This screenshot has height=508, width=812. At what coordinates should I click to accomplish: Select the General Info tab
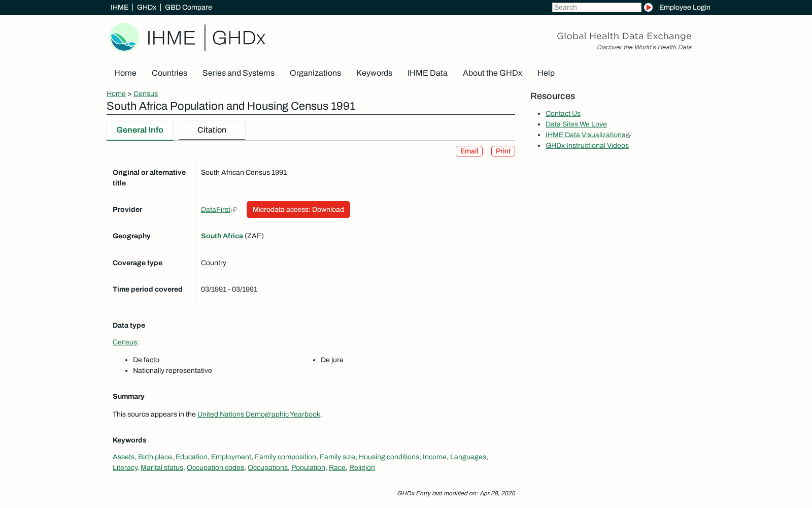pos(140,130)
